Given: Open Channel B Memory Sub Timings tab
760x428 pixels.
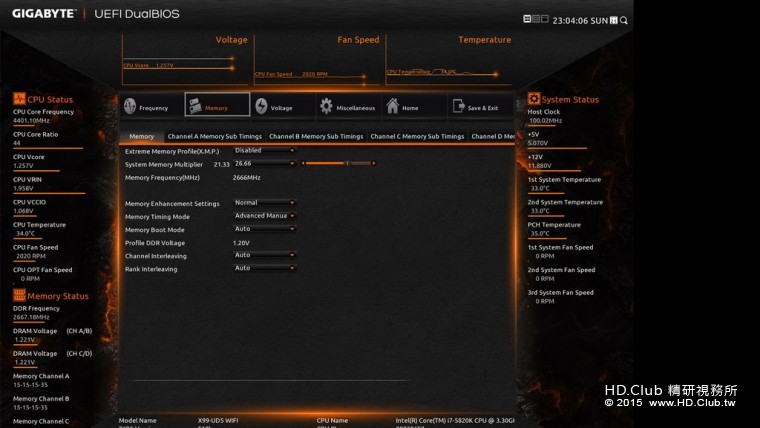Looking at the screenshot, I should point(316,137).
